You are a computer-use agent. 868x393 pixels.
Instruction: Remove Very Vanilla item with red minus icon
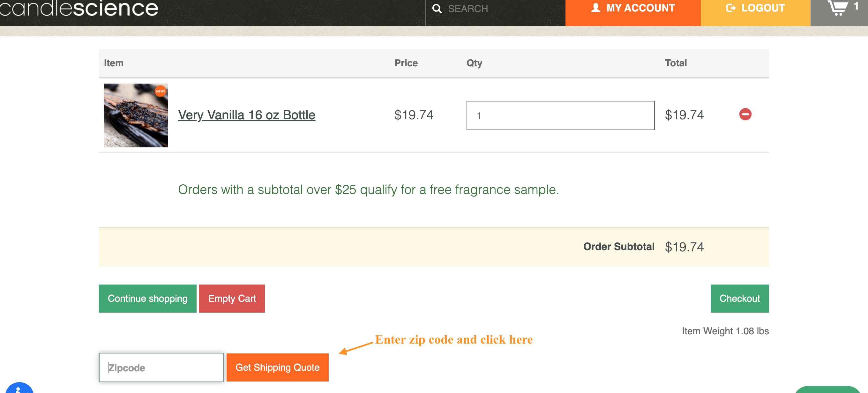click(x=745, y=114)
